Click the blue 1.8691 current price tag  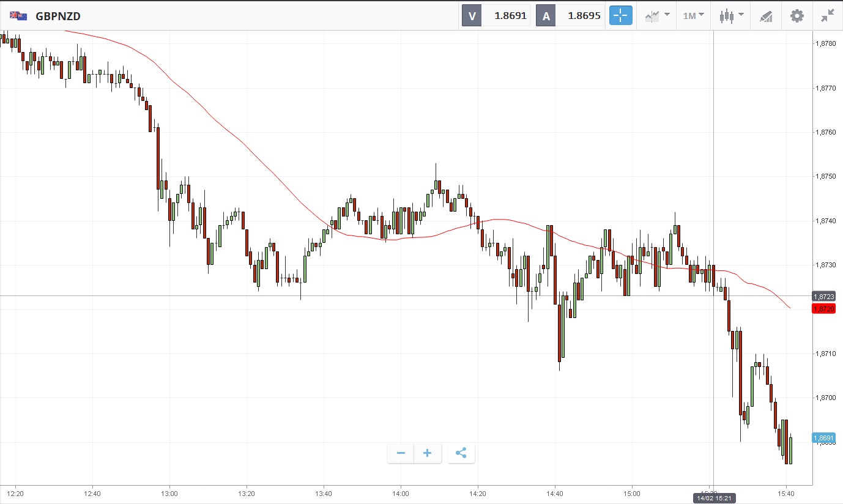pos(823,438)
